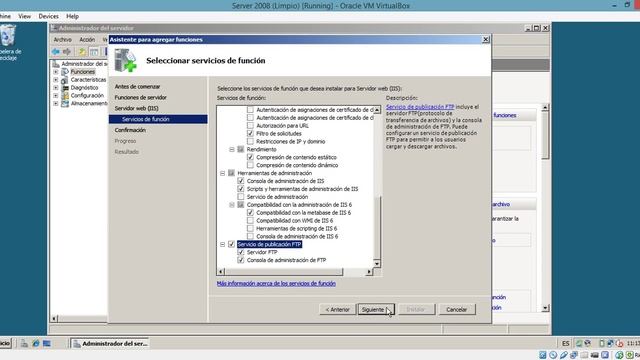Click the Diagnóstico node icon in the tree
The image size is (640, 360).
point(65,88)
